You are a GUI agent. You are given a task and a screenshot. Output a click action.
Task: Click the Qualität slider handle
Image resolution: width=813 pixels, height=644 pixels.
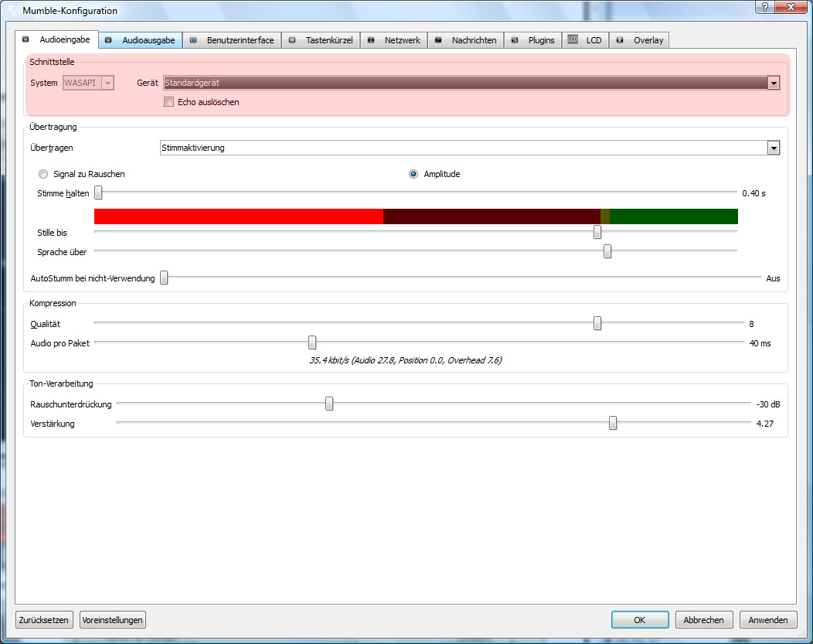(x=597, y=324)
